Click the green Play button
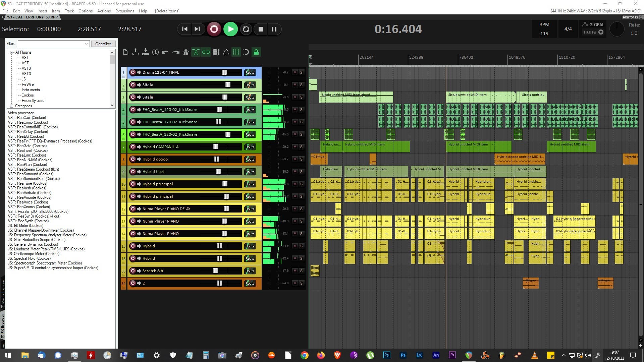Screen dimensions: 644x362 click(x=231, y=29)
